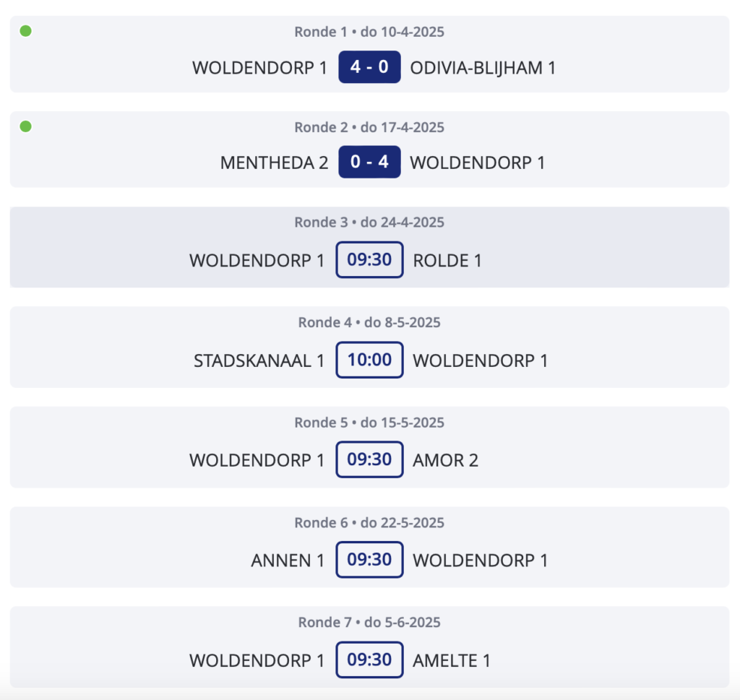The height and width of the screenshot is (700, 740).
Task: Select the 09:30 time for Annen 1 match
Action: click(369, 559)
